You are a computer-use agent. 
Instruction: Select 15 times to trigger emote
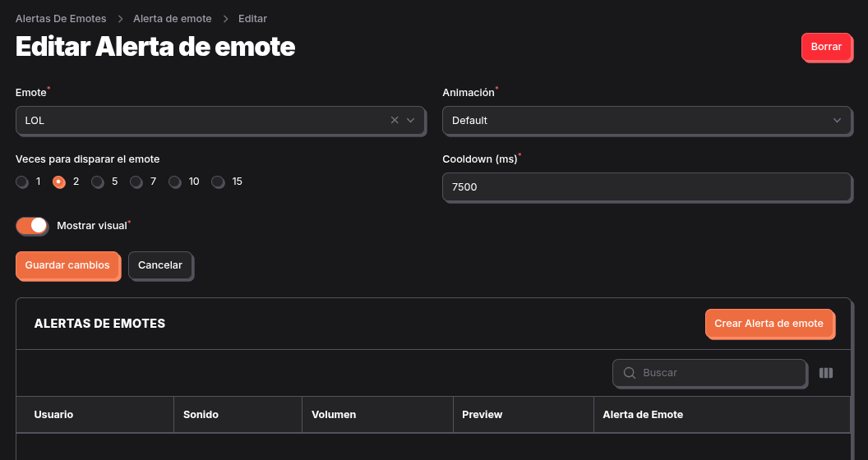218,182
